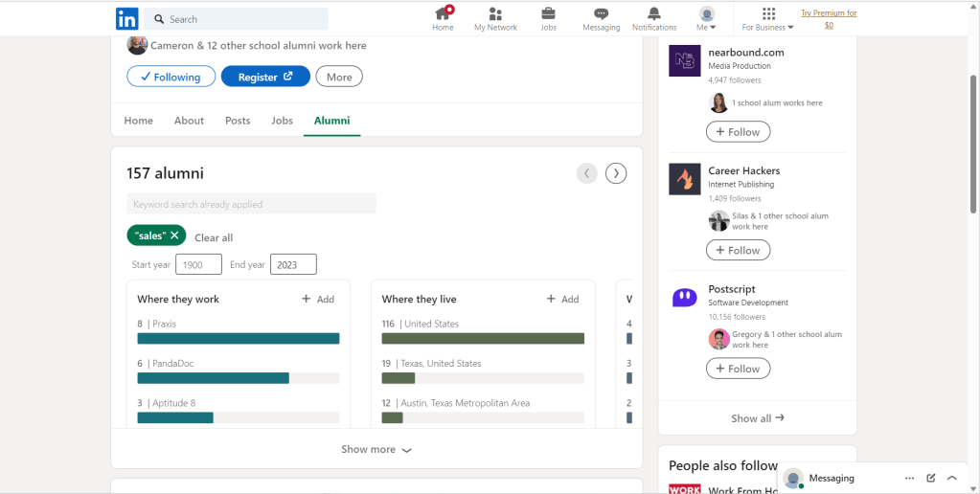Expand alumni charts with Show more
980x494 pixels.
point(376,449)
